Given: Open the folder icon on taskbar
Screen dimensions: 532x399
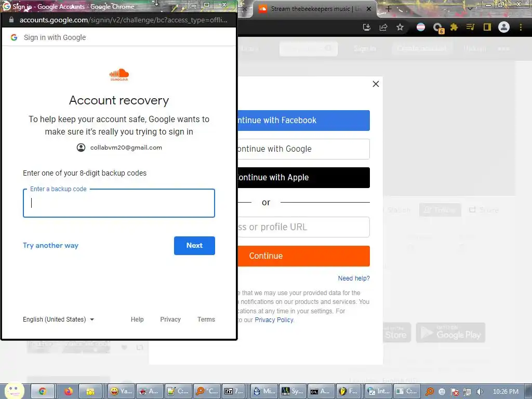Looking at the screenshot, I should click(x=90, y=392).
